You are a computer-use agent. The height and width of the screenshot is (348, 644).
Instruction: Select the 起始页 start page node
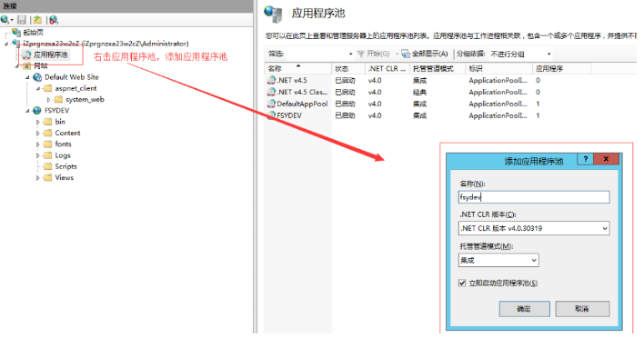(x=33, y=32)
